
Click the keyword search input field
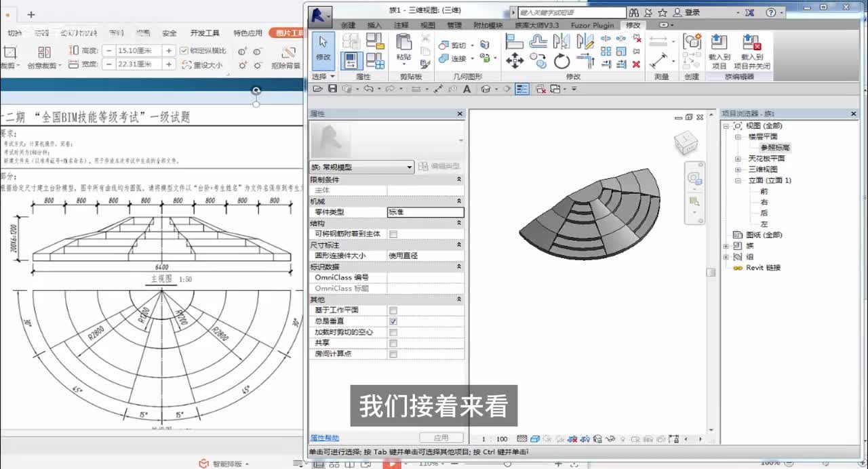point(572,12)
